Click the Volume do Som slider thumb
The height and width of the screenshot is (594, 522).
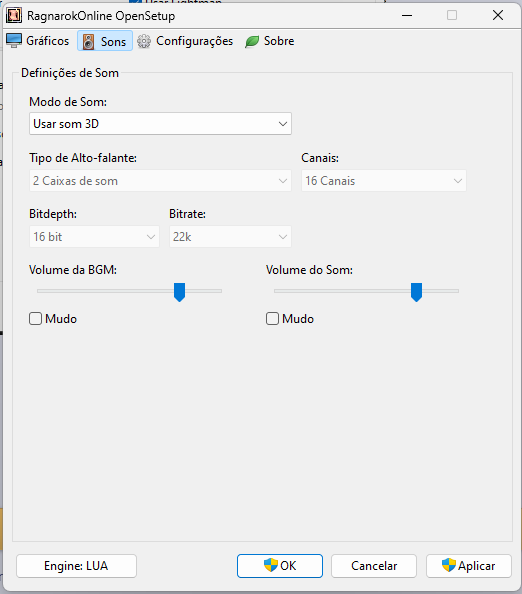(x=416, y=292)
